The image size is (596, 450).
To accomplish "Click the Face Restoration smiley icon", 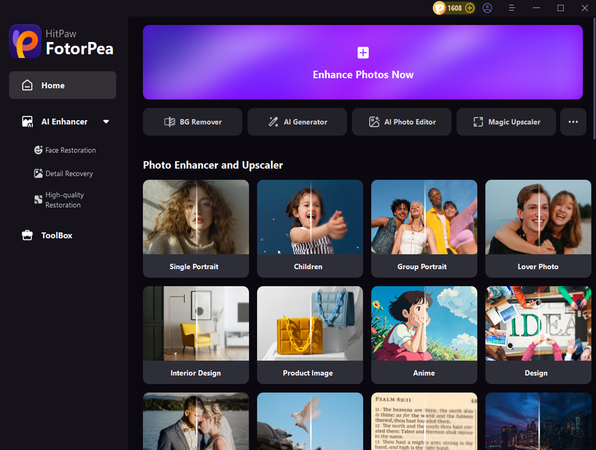I will tap(38, 150).
